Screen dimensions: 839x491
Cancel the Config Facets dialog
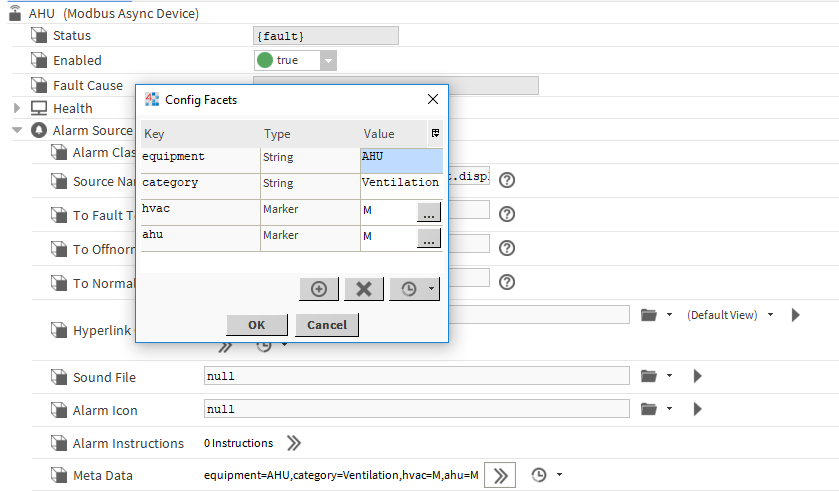click(x=327, y=325)
